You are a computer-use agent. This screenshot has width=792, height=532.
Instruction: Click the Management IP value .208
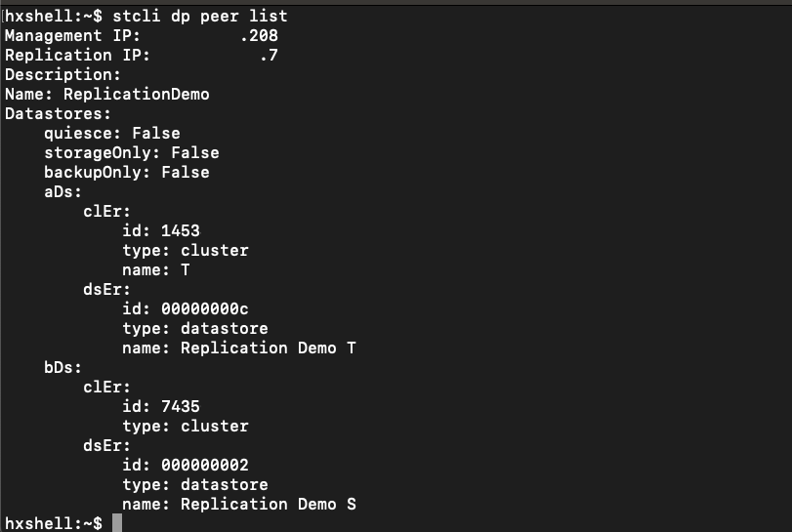pos(259,35)
